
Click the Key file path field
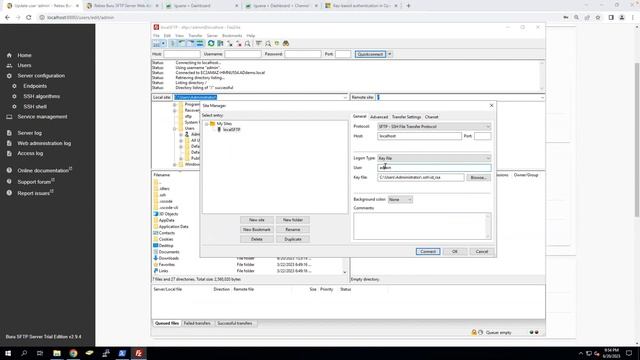click(420, 178)
